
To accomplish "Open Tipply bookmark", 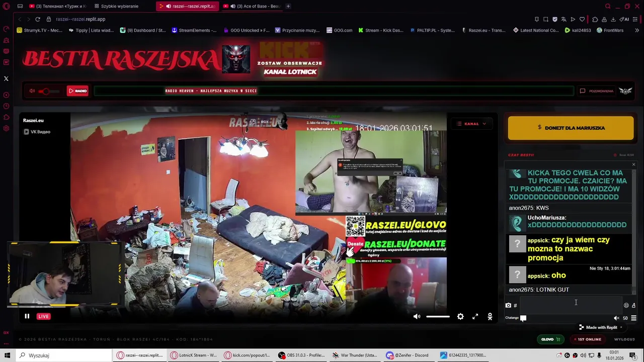I will click(x=91, y=30).
